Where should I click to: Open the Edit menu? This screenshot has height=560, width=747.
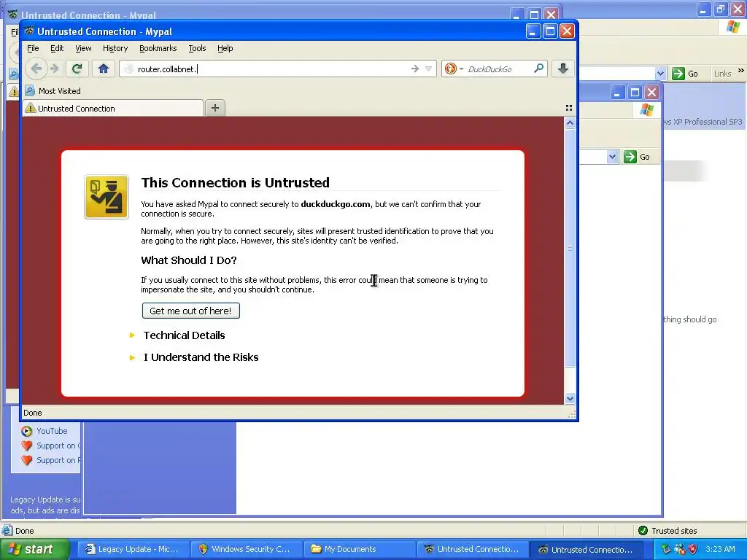(x=57, y=48)
